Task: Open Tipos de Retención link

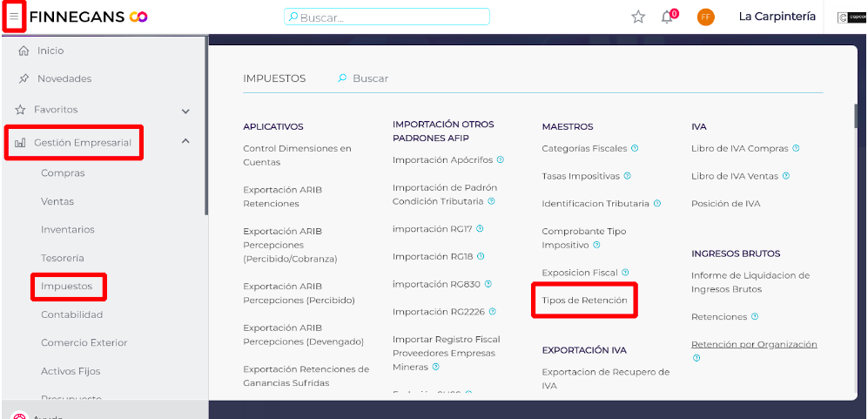Action: pyautogui.click(x=584, y=301)
